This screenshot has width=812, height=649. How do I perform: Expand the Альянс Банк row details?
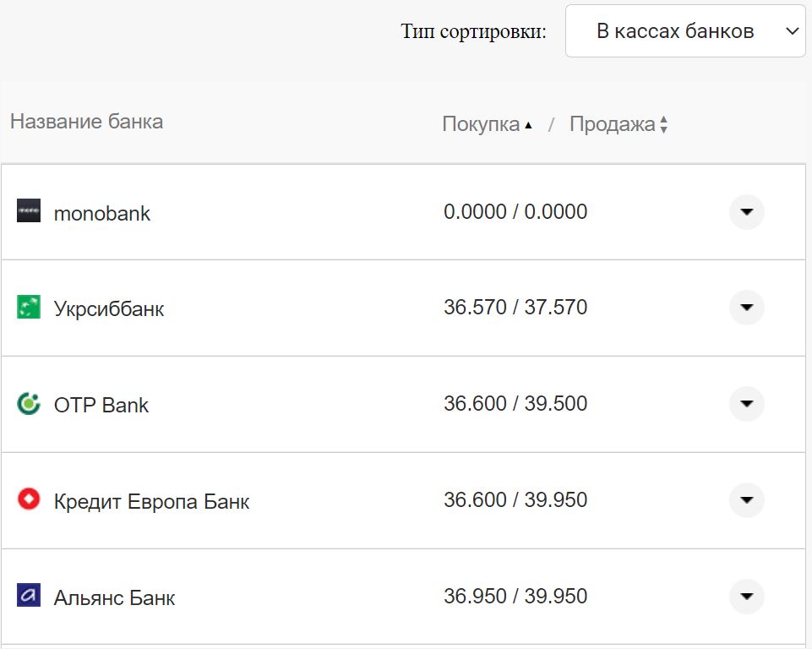(745, 597)
